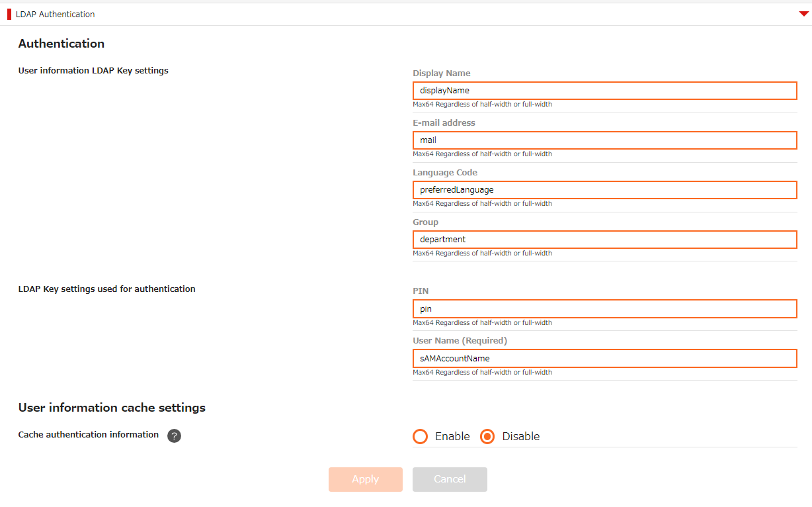
Task: Click the Display Name field label
Action: [442, 73]
